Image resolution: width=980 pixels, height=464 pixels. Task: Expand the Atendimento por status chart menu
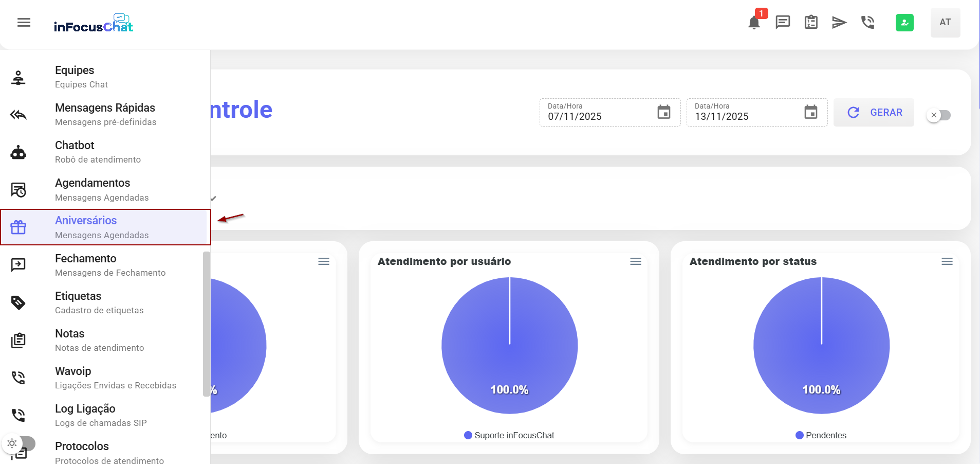coord(947,261)
